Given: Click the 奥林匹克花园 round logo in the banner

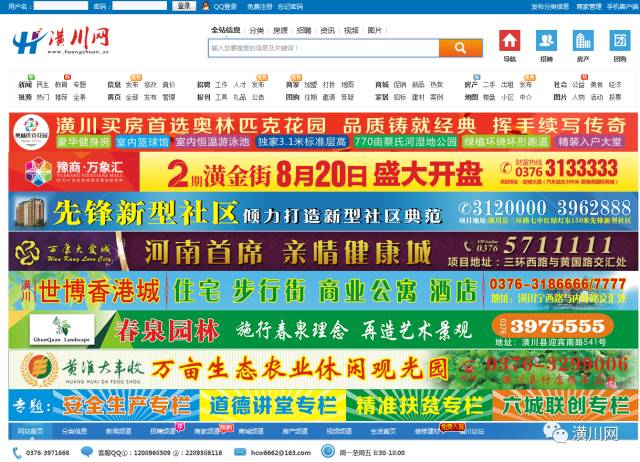Looking at the screenshot, I should pyautogui.click(x=31, y=132).
